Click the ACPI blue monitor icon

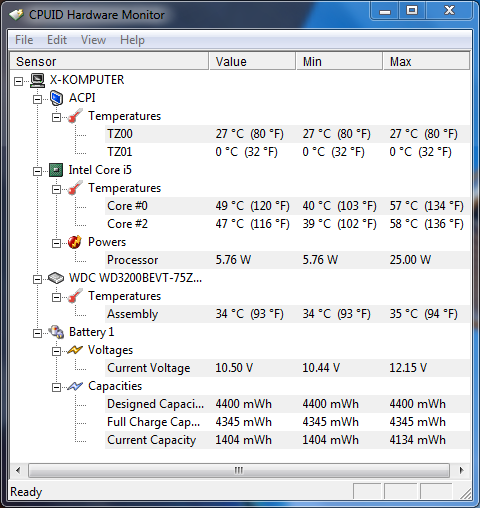pyautogui.click(x=56, y=98)
